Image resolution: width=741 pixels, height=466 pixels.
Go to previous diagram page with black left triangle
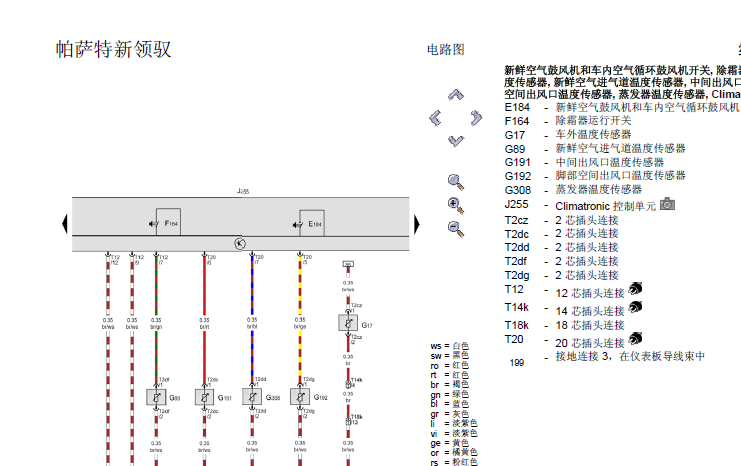[x=65, y=224]
